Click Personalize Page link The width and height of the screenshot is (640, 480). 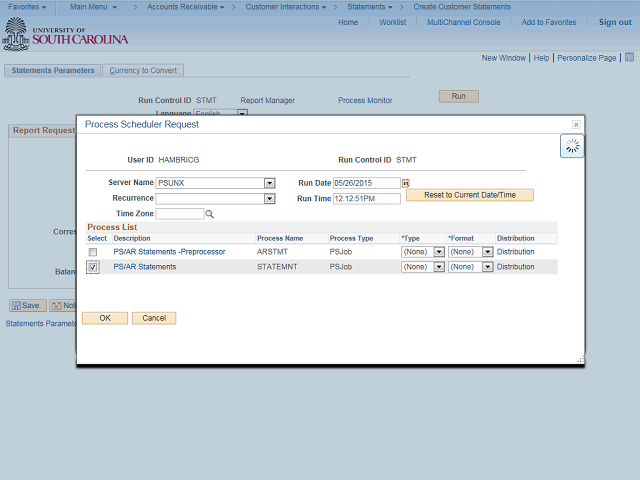[x=587, y=58]
